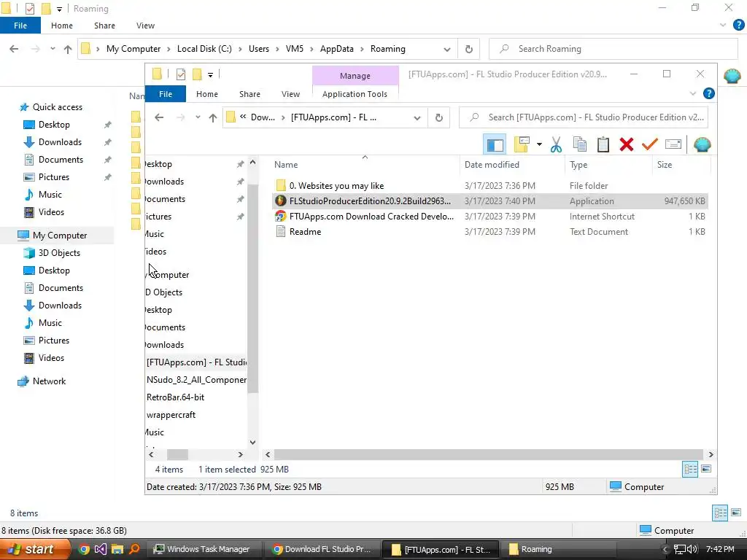Switch to details view in Roaming window
Image resolution: width=747 pixels, height=560 pixels.
720,513
